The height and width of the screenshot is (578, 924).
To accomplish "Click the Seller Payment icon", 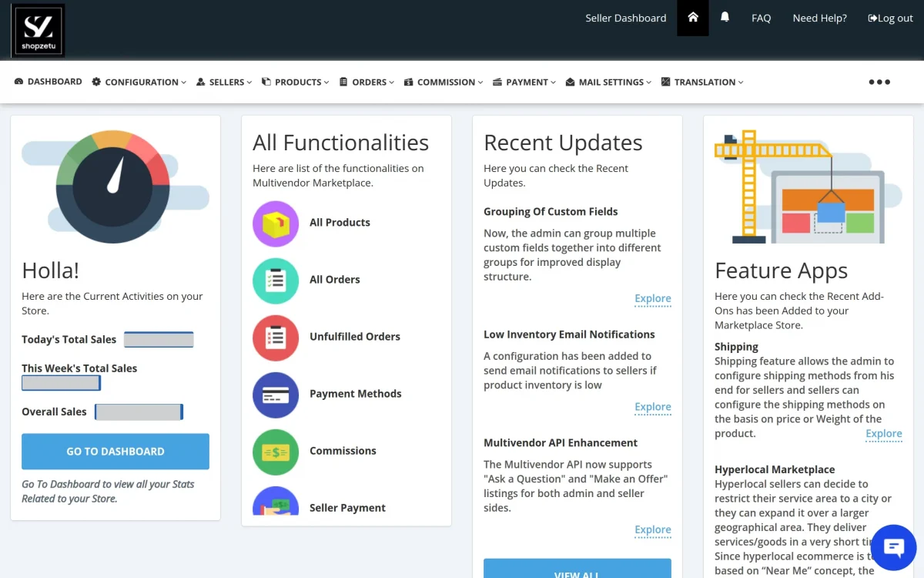I will pos(276,501).
